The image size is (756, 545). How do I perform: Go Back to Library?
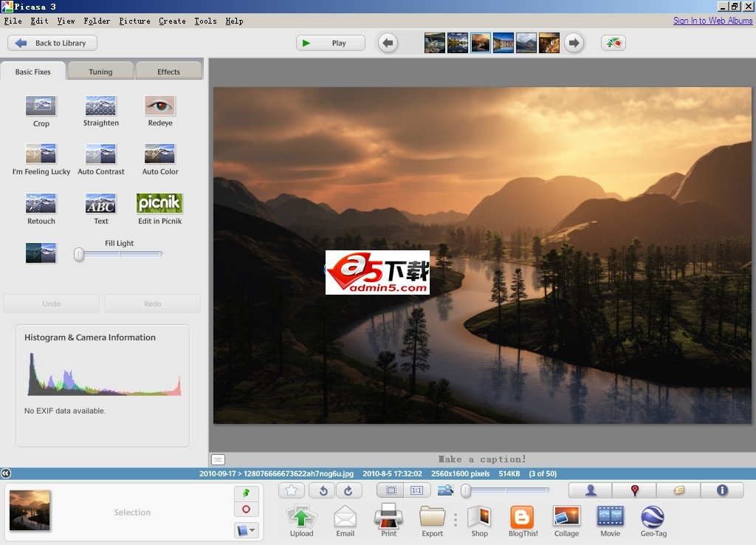click(x=52, y=43)
